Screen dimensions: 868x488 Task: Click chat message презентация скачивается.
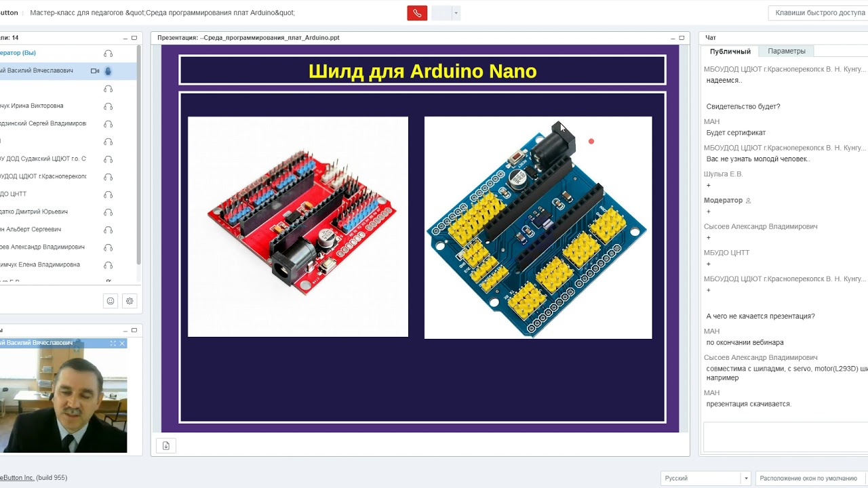(749, 404)
